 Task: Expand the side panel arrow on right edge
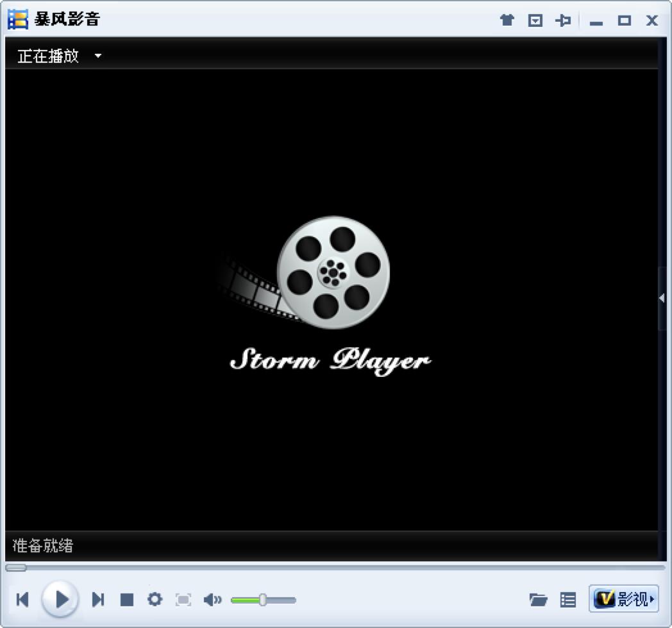click(662, 298)
